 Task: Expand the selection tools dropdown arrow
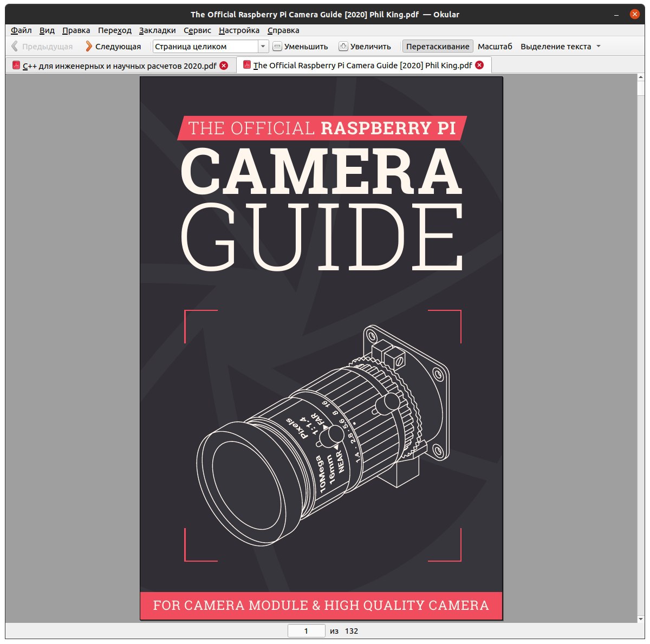pyautogui.click(x=599, y=47)
